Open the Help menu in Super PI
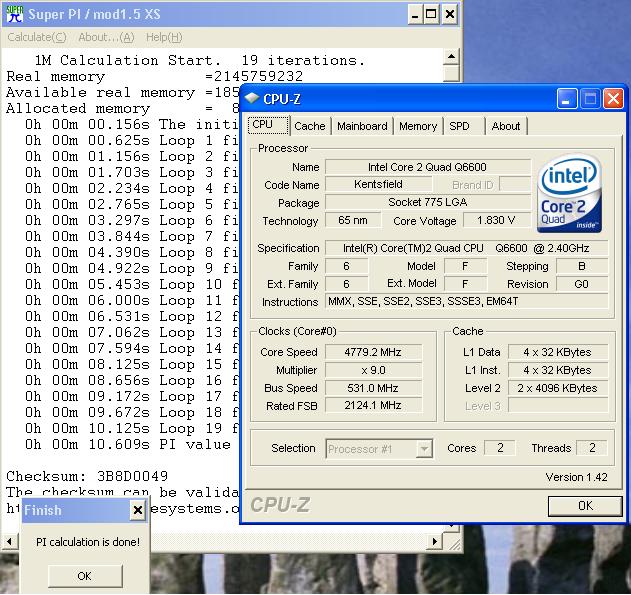The width and height of the screenshot is (631, 595). [164, 37]
